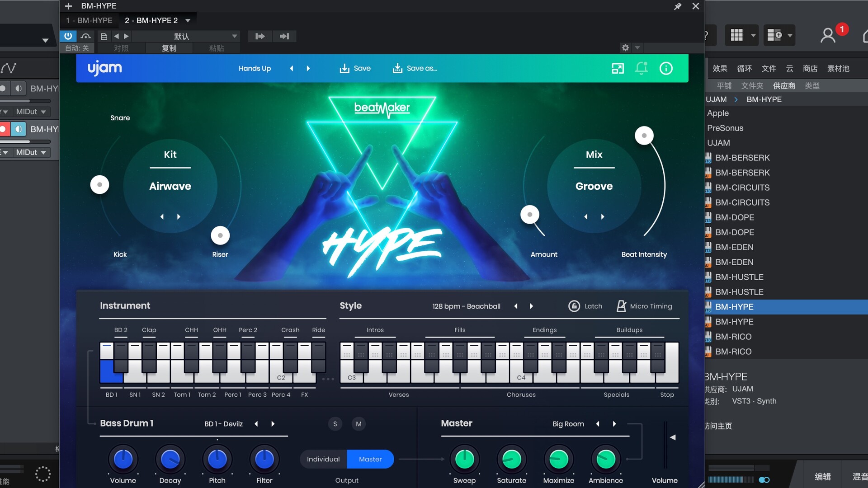The width and height of the screenshot is (868, 488).
Task: Click the Master Sweep knob
Action: (464, 459)
